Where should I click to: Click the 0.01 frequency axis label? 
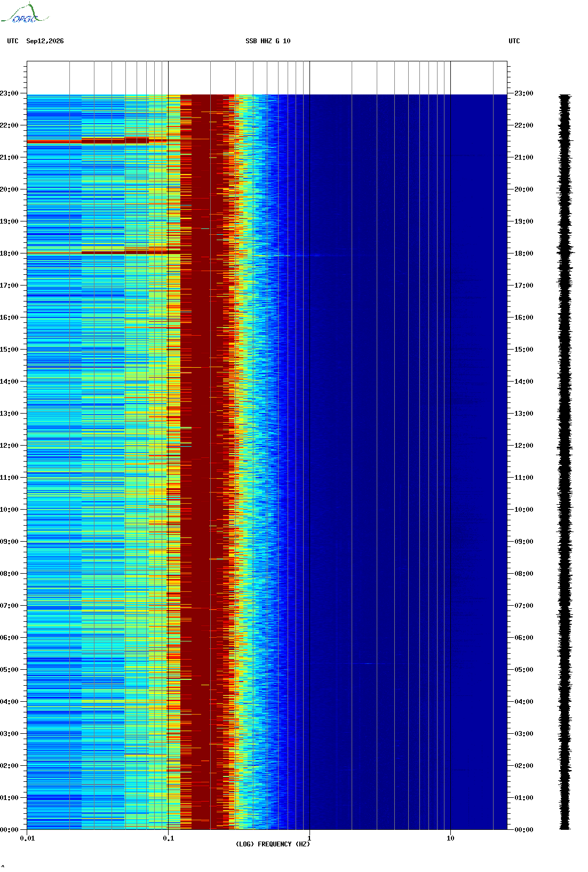coord(27,838)
